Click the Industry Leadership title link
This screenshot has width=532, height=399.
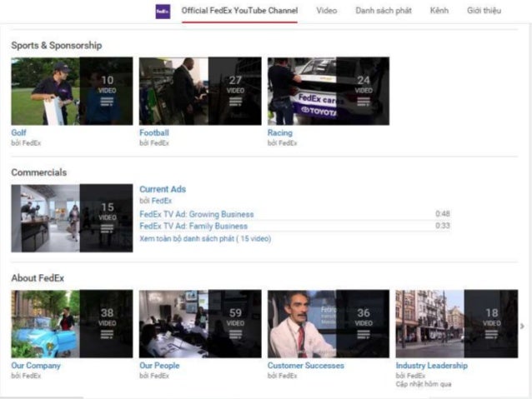432,366
